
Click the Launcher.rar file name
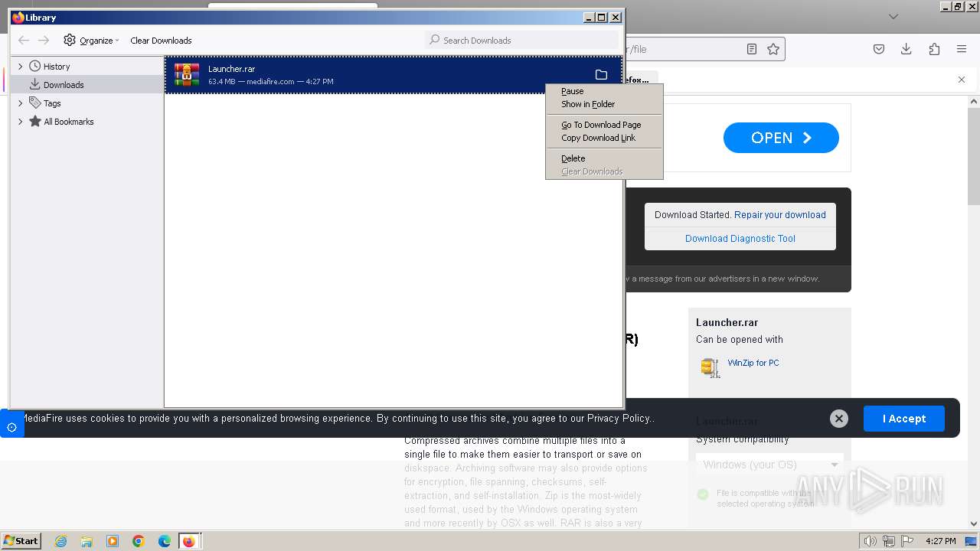click(231, 69)
